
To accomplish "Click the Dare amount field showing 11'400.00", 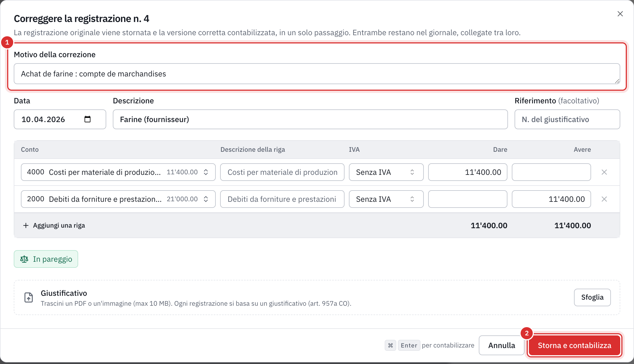I will 468,172.
